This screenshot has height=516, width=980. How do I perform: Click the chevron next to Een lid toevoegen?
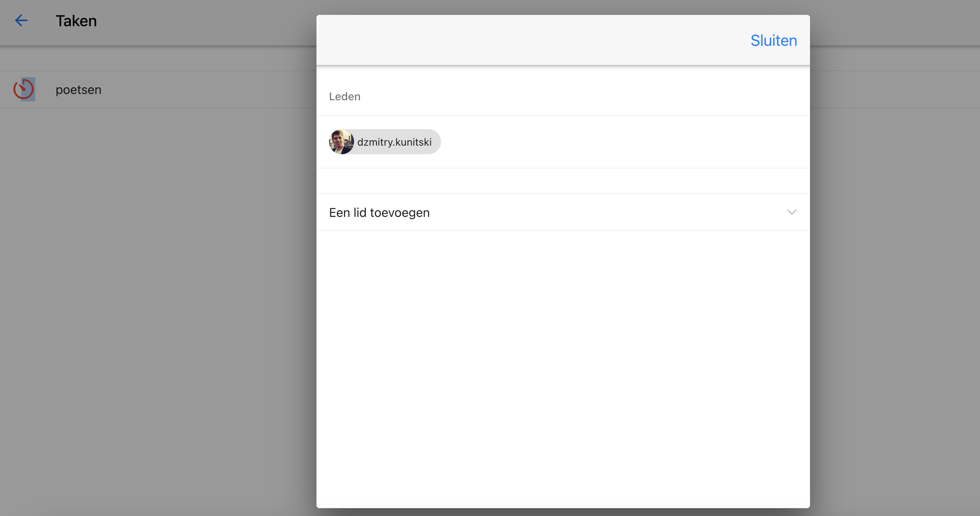[x=792, y=212]
